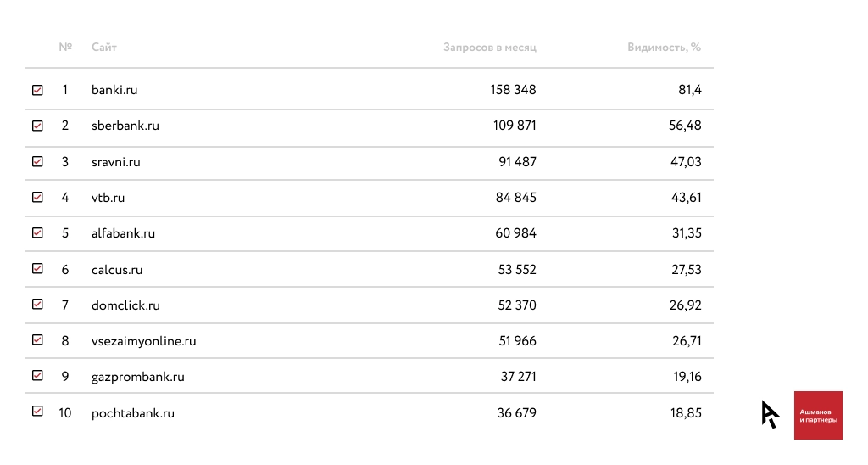Toggle the domclick.ru row checkbox

[37, 304]
